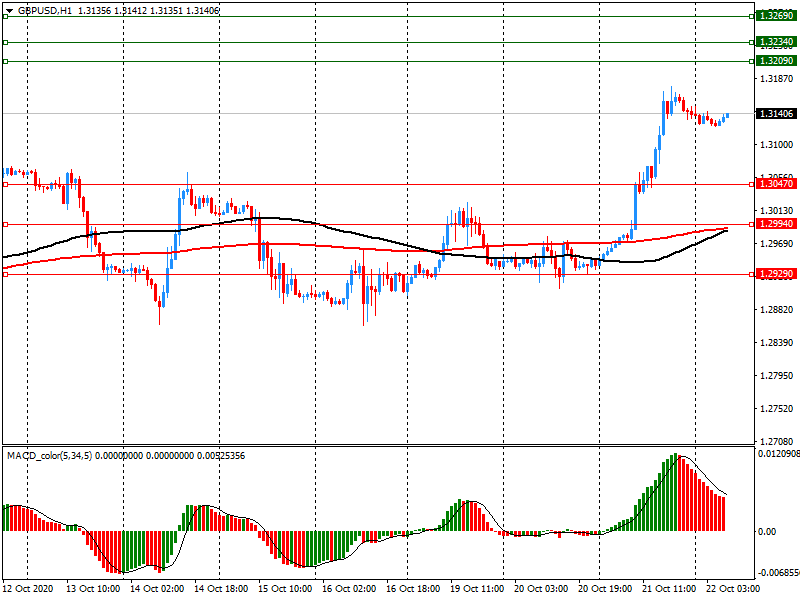This screenshot has height=600, width=800.
Task: Click the 1.31000 price scale value
Action: pyautogui.click(x=777, y=145)
